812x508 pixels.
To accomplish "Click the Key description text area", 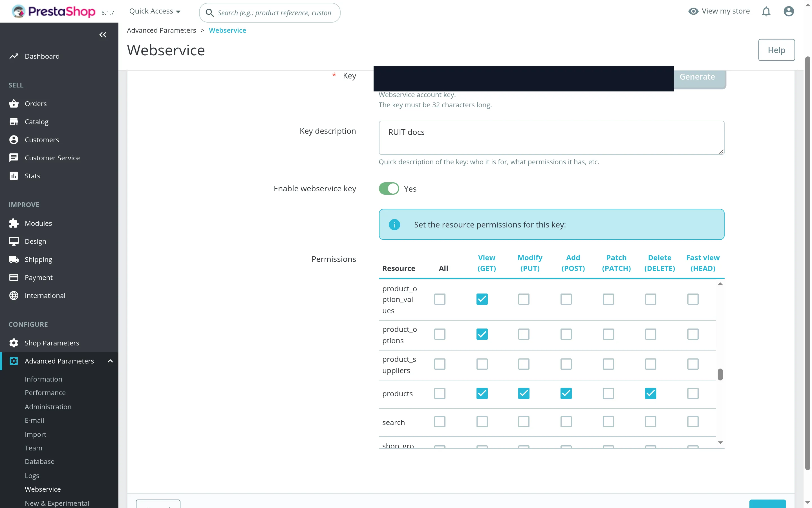I will (x=551, y=138).
